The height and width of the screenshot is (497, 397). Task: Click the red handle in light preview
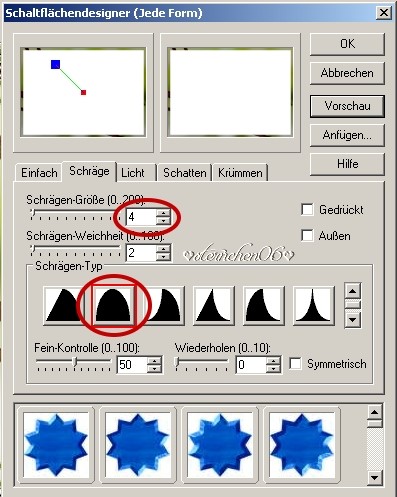coord(83,92)
